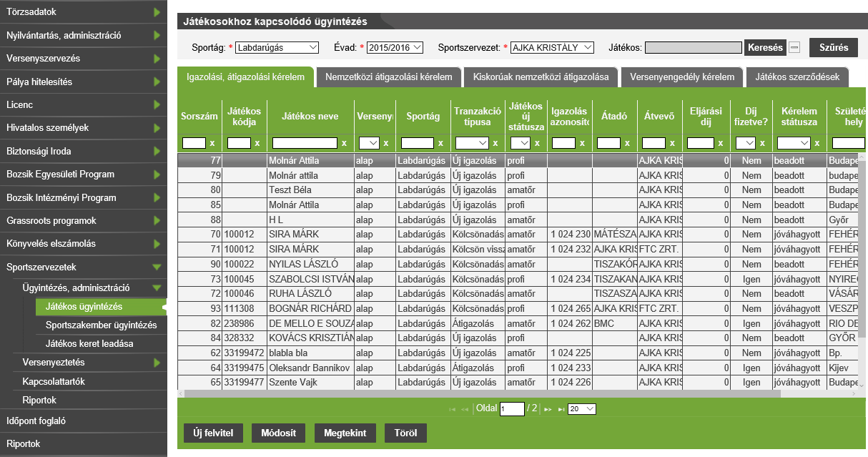Clear the Tranzakció típusa filter (x)

[495, 143]
